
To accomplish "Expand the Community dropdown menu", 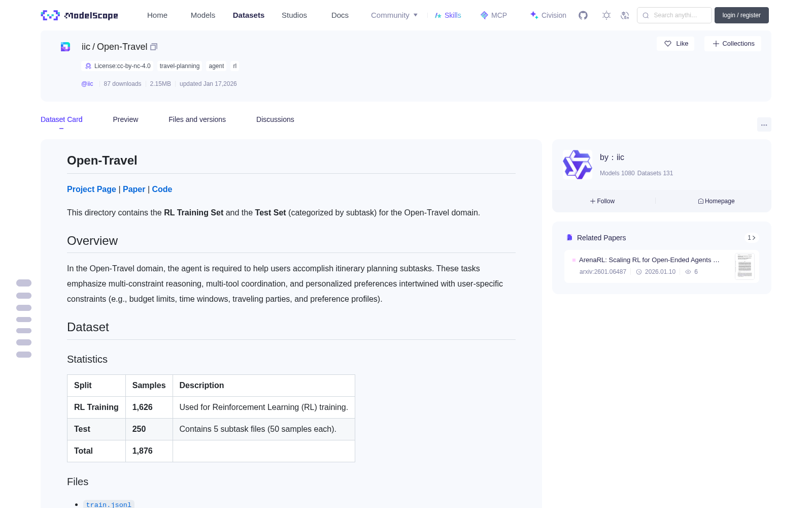I will (394, 15).
